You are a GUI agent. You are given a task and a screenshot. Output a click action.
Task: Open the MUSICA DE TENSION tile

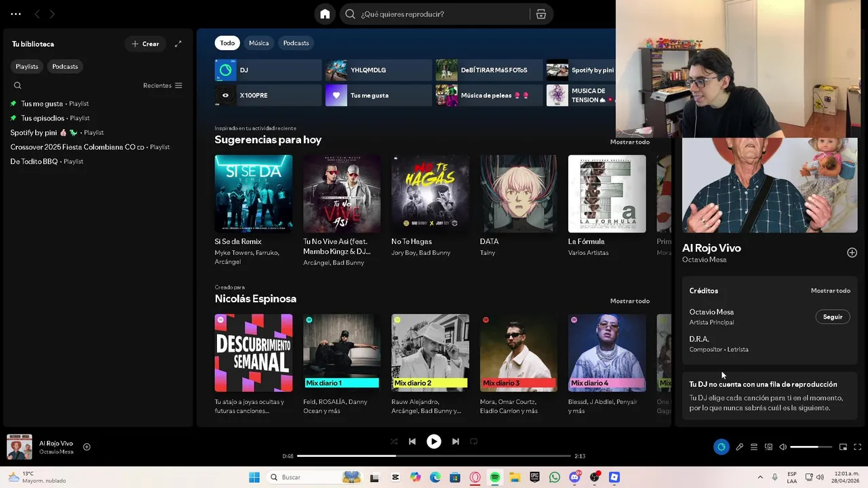click(x=581, y=96)
